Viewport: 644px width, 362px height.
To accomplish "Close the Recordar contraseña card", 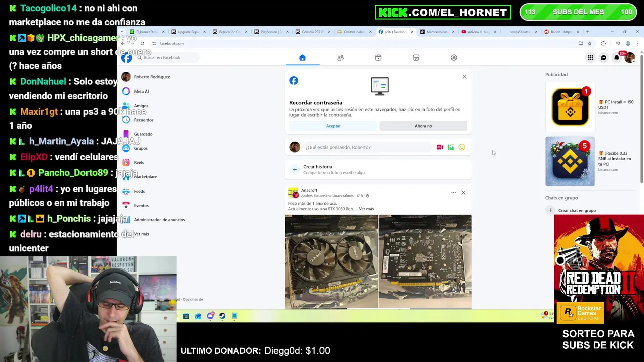I will tap(464, 77).
